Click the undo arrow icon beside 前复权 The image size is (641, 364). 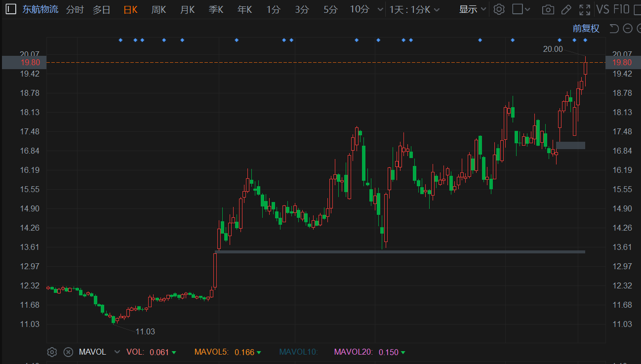tap(614, 29)
